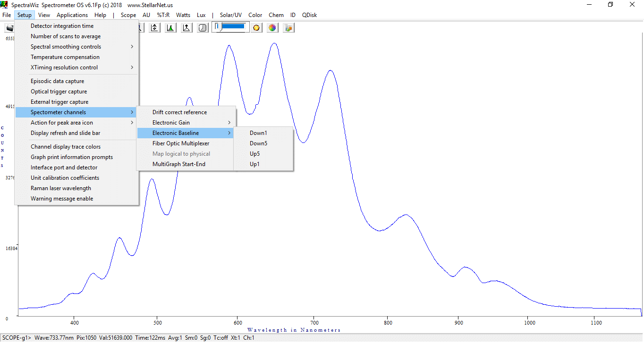Select Optical trigger capture

pyautogui.click(x=76, y=92)
